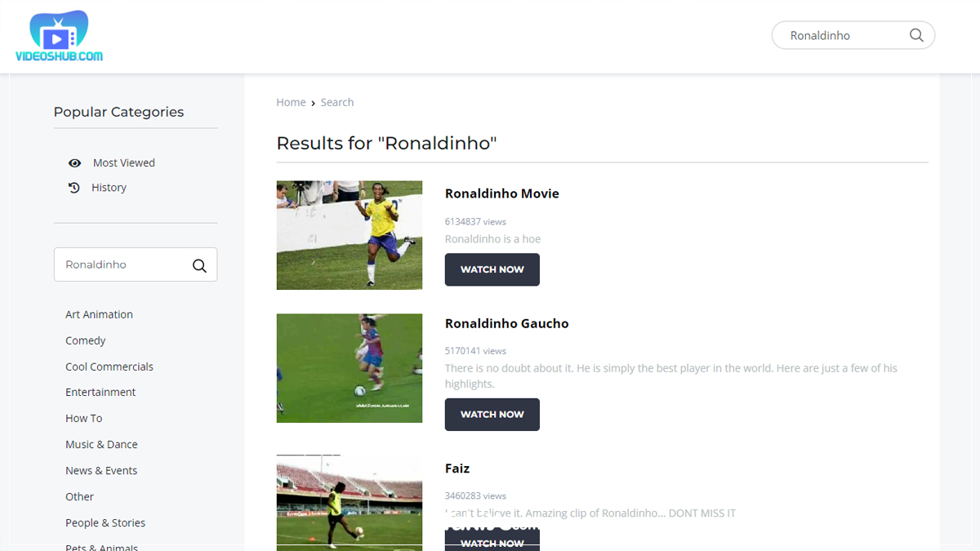Browse the Art Animation category
Viewport: 980px width, 551px height.
coord(99,314)
